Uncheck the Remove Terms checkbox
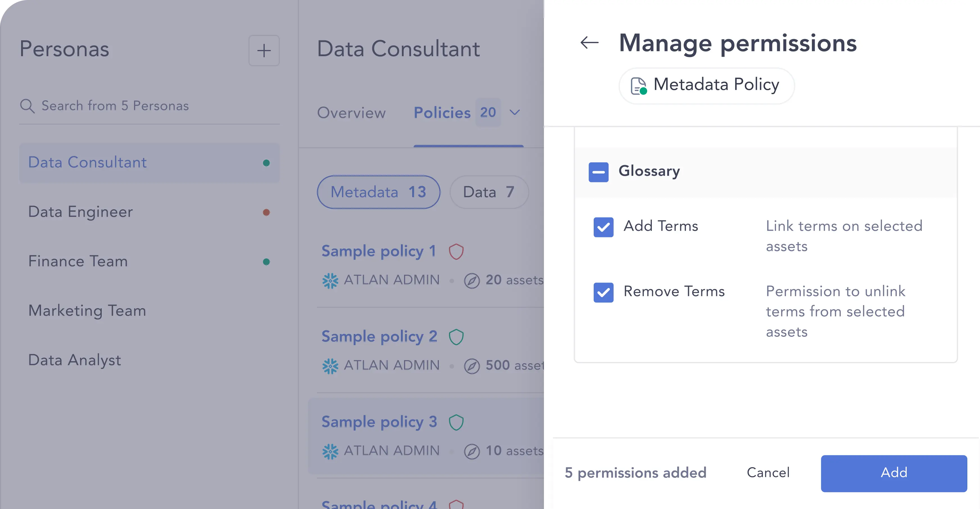This screenshot has height=509, width=980. [604, 292]
